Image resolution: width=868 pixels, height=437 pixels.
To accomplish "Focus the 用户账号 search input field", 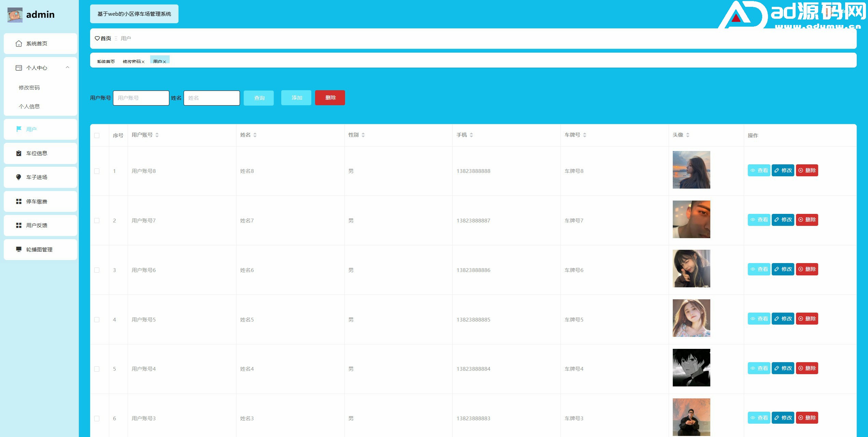I will tap(141, 98).
